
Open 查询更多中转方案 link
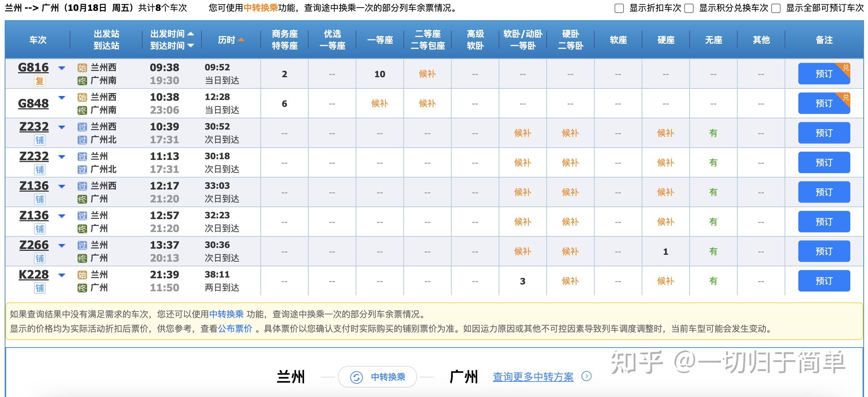pos(533,377)
